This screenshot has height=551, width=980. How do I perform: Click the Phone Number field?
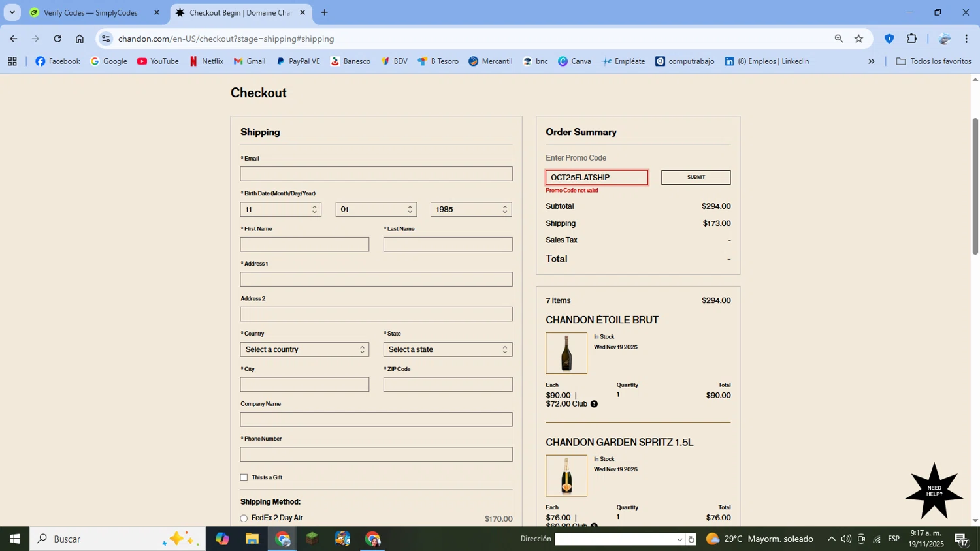[x=376, y=454]
